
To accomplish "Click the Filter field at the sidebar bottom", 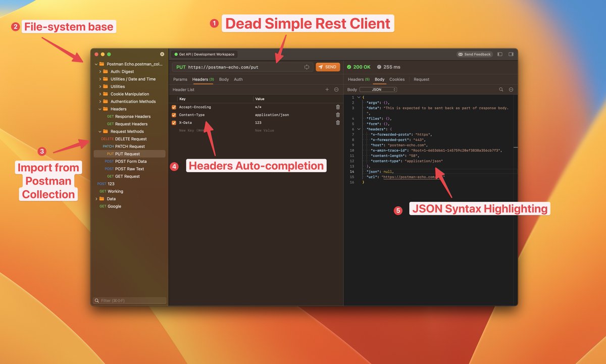I will (x=129, y=300).
